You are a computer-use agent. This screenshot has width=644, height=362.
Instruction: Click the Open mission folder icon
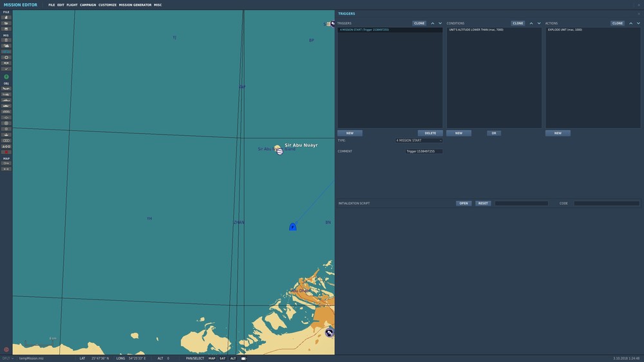6,23
